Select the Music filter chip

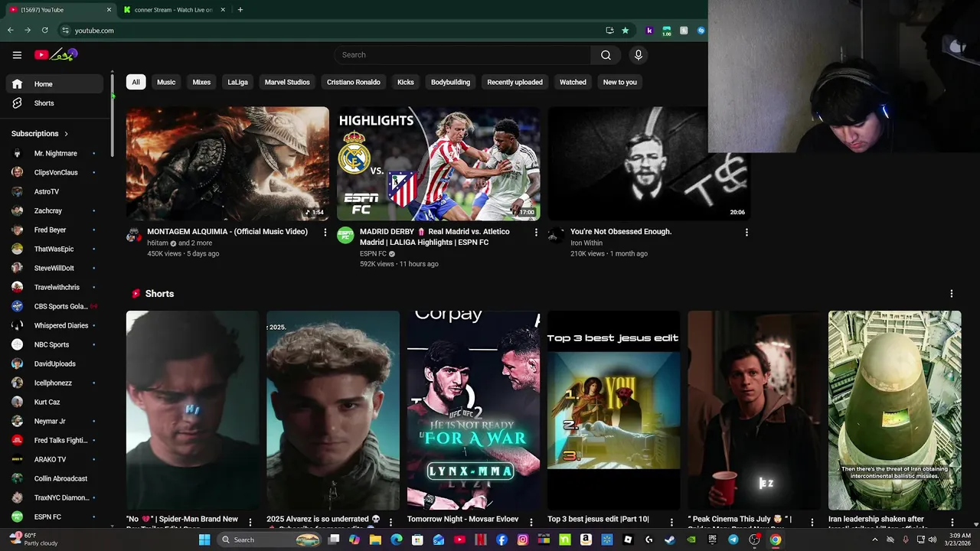click(x=166, y=82)
